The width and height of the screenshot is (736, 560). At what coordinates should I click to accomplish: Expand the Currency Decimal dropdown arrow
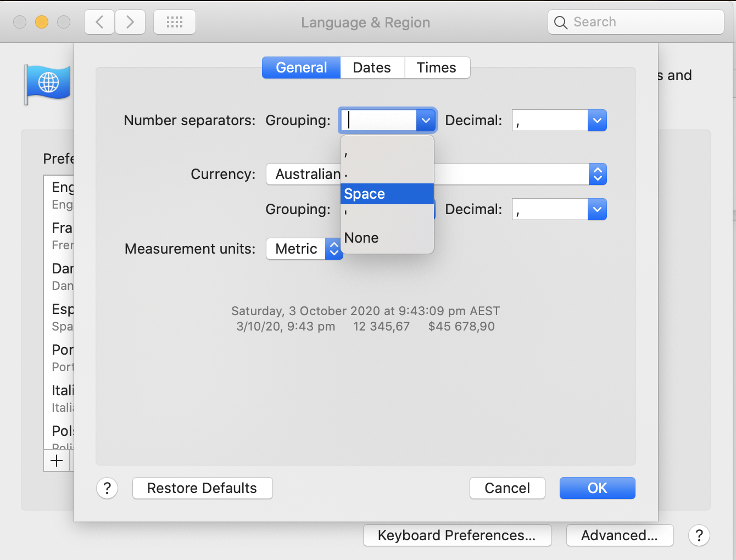point(597,209)
